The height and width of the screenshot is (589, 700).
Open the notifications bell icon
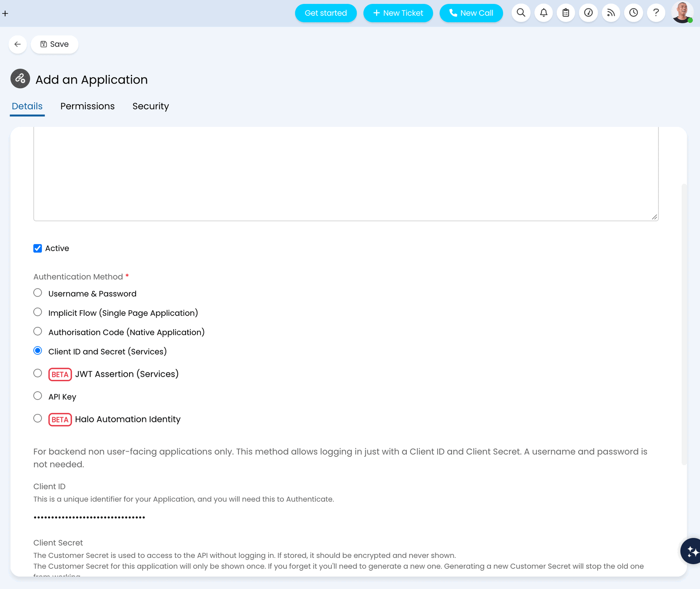pyautogui.click(x=543, y=13)
